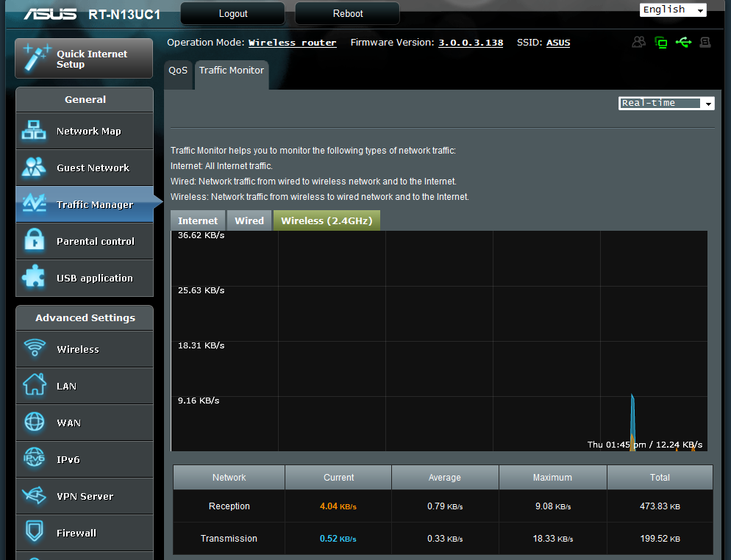Open LAN advanced settings
This screenshot has width=731, height=560.
[85, 387]
